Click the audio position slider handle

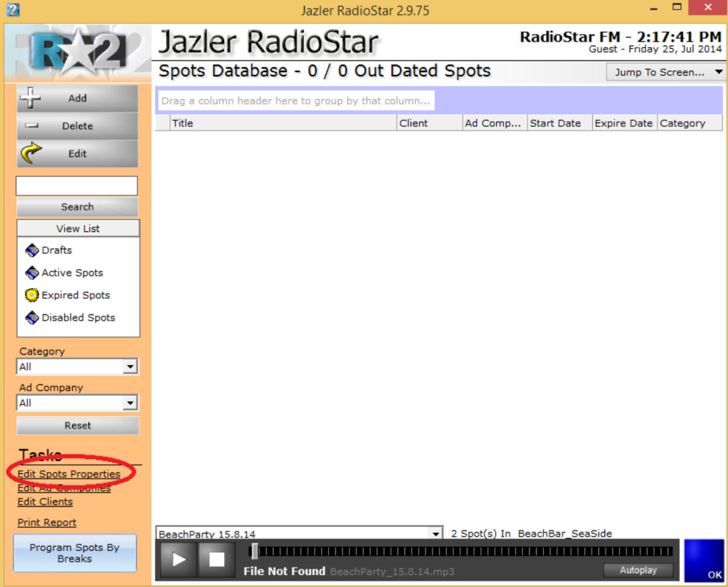[x=255, y=551]
